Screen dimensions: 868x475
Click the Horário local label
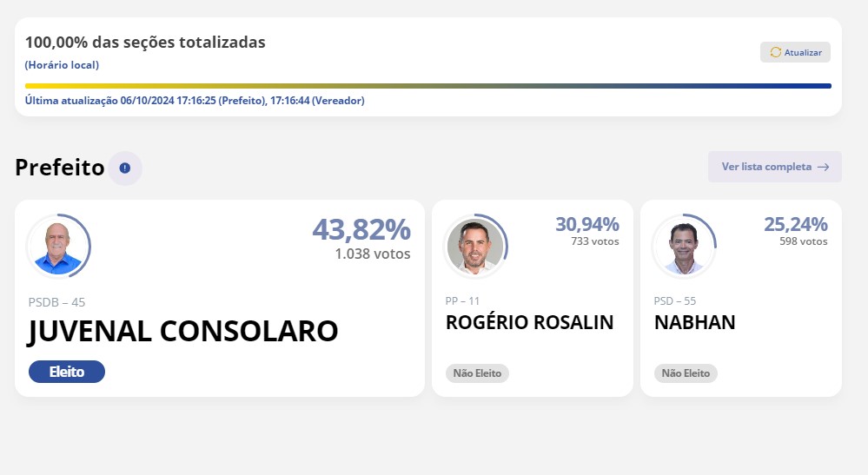tap(62, 65)
